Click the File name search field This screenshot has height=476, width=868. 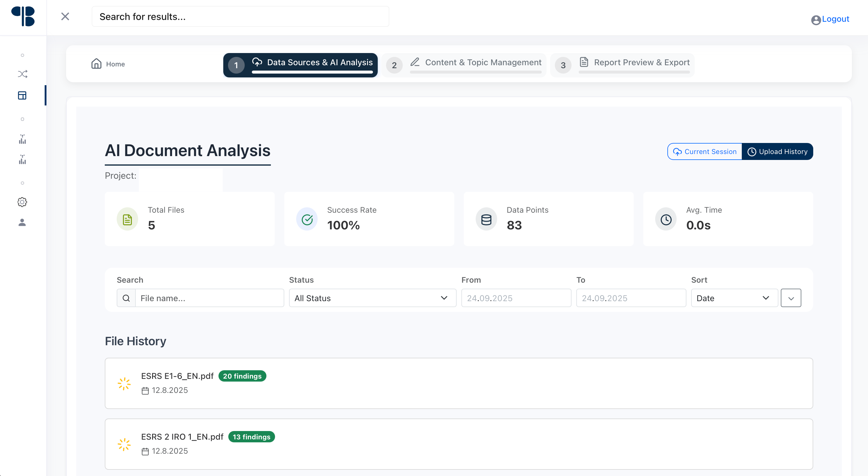tap(209, 298)
